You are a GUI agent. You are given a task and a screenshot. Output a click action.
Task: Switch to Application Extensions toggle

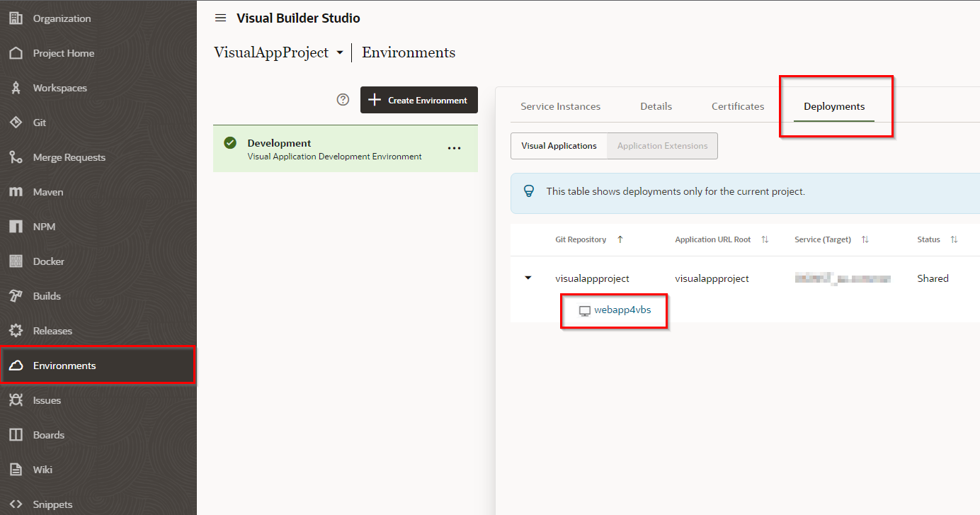(x=662, y=146)
